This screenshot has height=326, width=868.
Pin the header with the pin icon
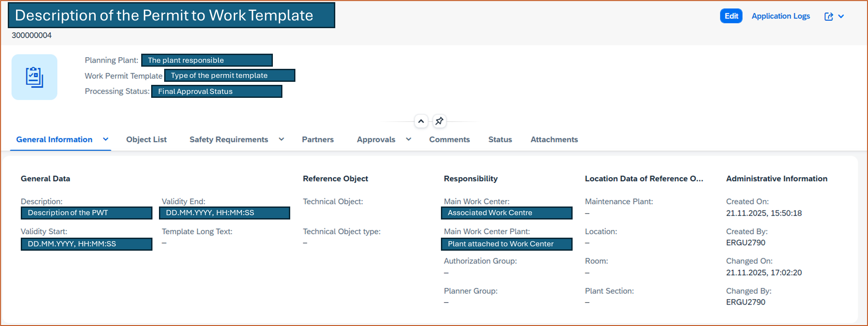[439, 121]
